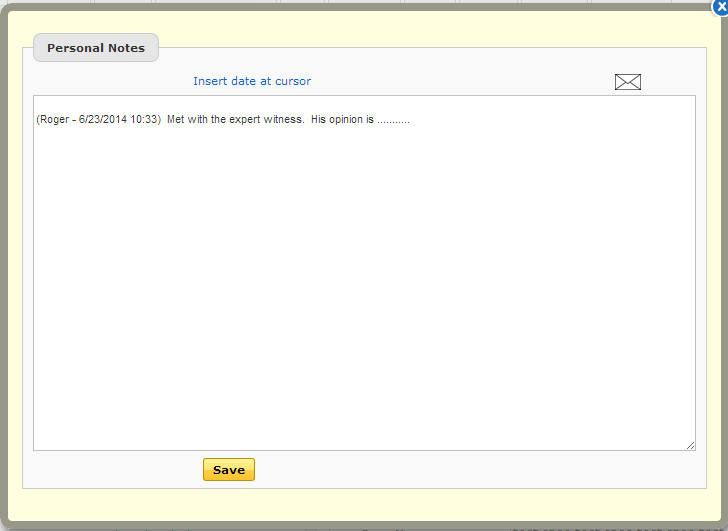Click the note text 'Met with the expert witness'
The image size is (728, 531).
click(235, 119)
